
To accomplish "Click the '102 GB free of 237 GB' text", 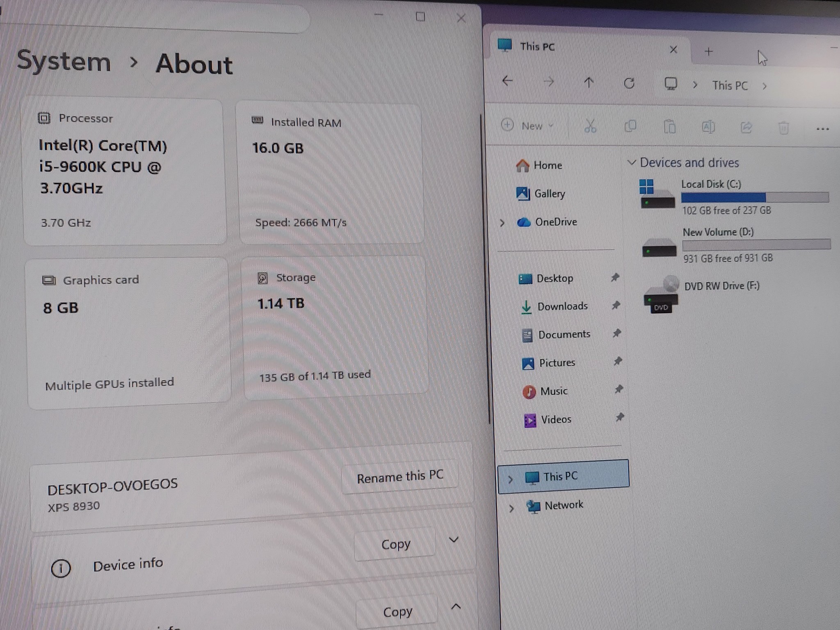I will [726, 210].
